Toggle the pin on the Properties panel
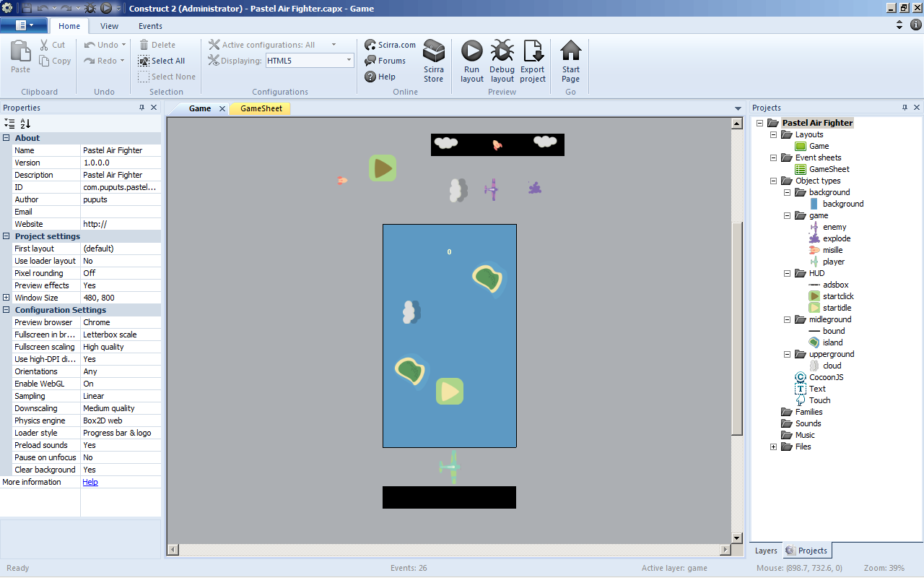Screen dimensions: 924x578 click(x=143, y=107)
